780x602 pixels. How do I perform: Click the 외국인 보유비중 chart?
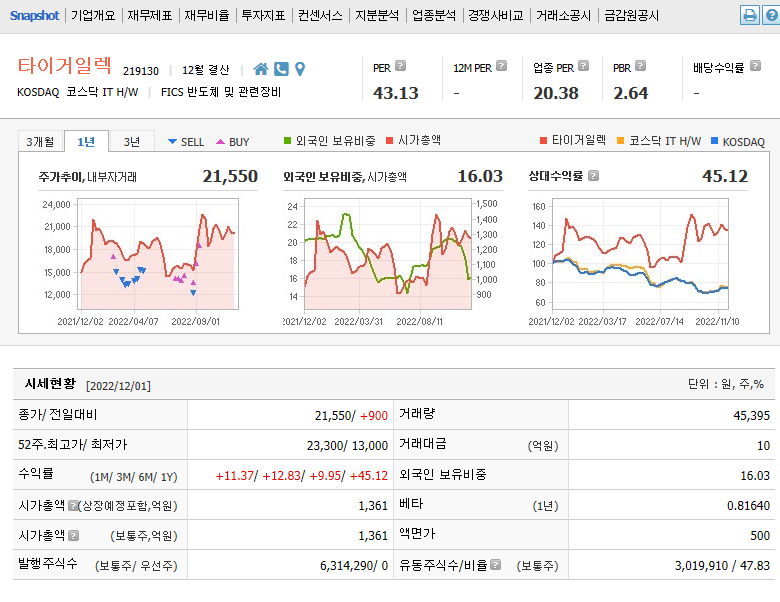point(388,254)
